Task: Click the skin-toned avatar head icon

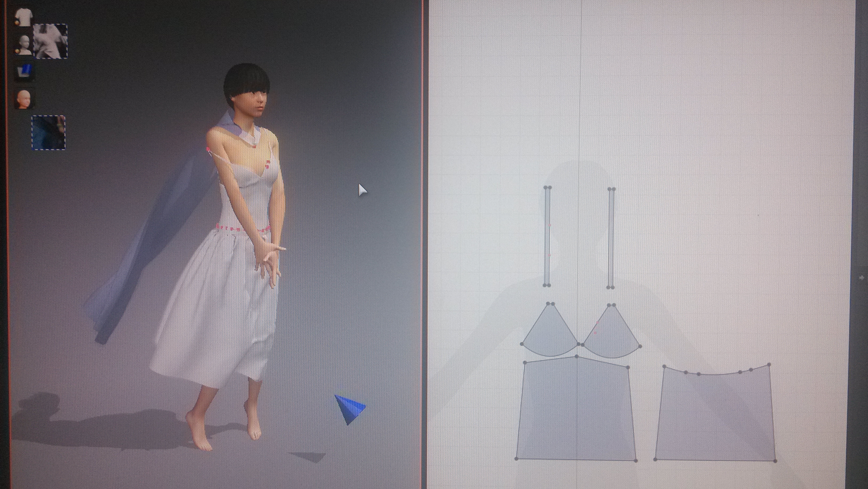Action: click(24, 99)
